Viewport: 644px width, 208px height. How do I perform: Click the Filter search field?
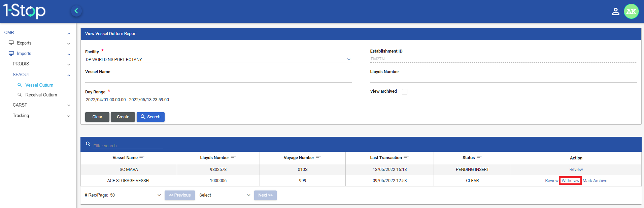coord(128,146)
